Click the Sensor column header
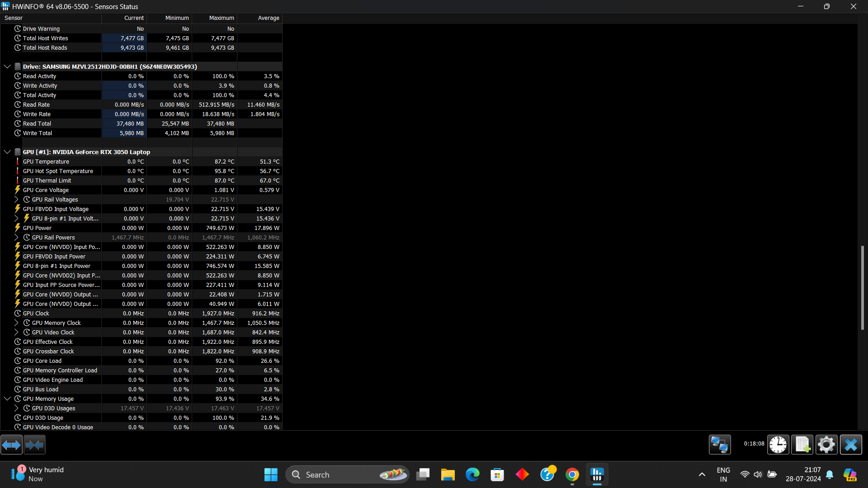868x488 pixels. tap(51, 18)
